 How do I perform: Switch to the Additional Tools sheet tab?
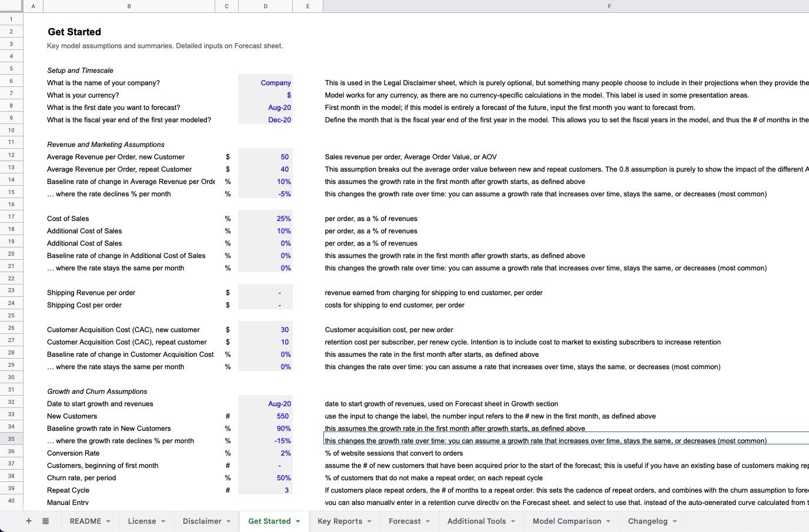[477, 521]
